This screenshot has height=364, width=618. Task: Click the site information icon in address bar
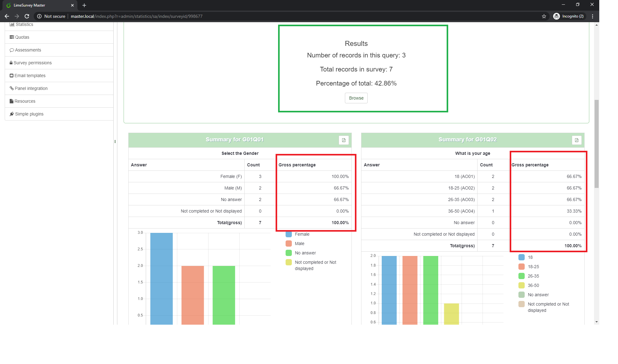[x=39, y=16]
